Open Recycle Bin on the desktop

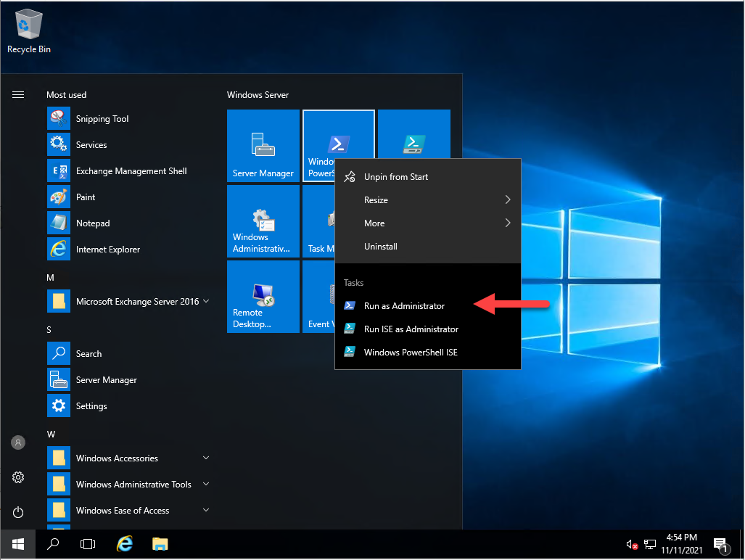click(x=28, y=31)
